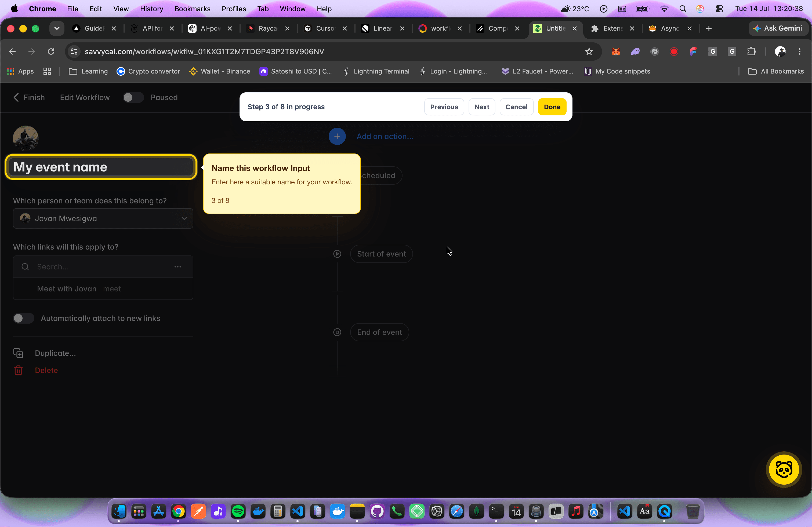Open the links search options ellipsis
The height and width of the screenshot is (527, 812).
[178, 267]
